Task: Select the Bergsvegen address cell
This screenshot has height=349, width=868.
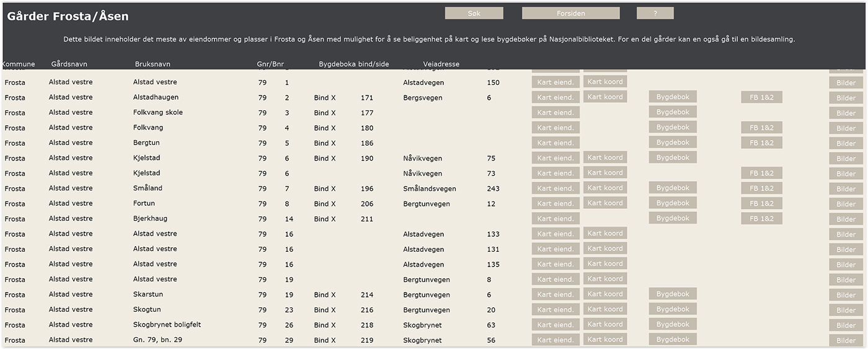Action: click(x=422, y=98)
